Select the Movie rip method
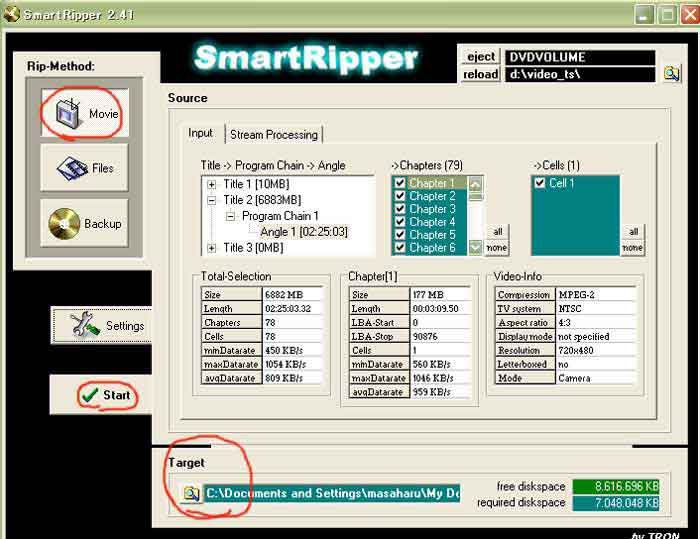700x539 pixels. point(84,113)
